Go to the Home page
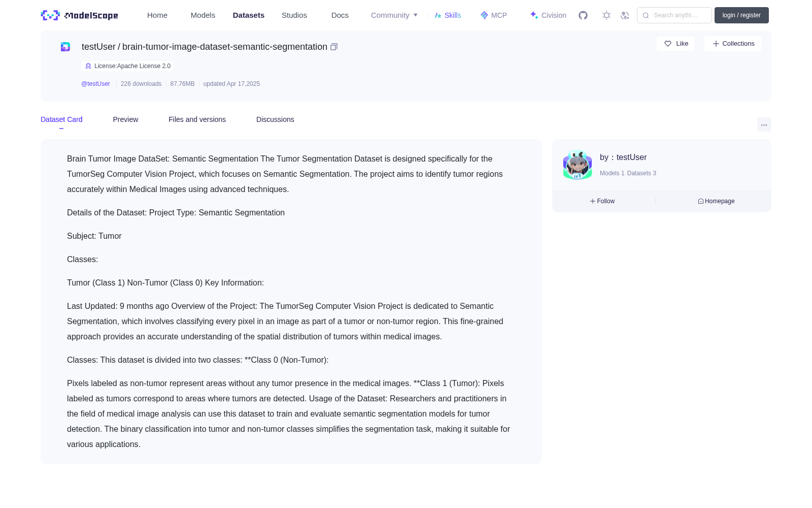The image size is (812, 508). tap(157, 15)
